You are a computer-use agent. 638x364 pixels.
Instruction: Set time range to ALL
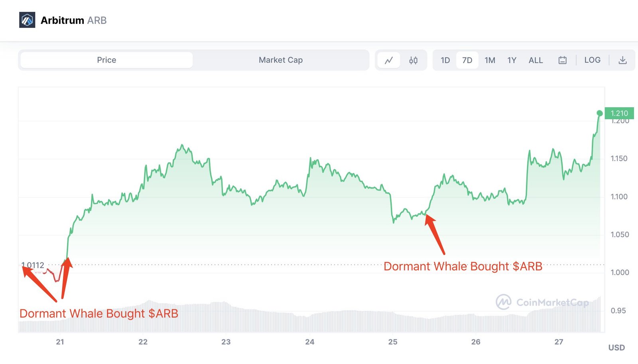click(536, 60)
